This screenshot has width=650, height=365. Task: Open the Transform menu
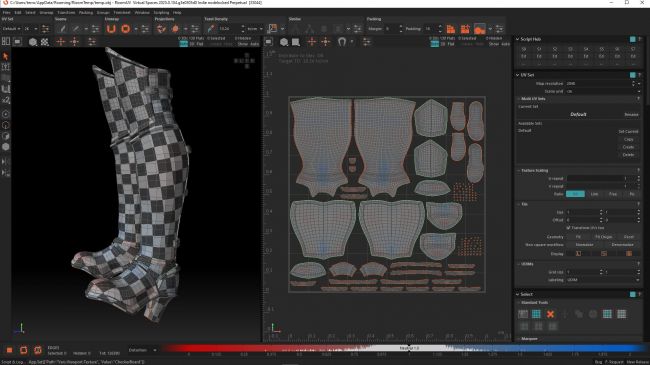pos(66,12)
